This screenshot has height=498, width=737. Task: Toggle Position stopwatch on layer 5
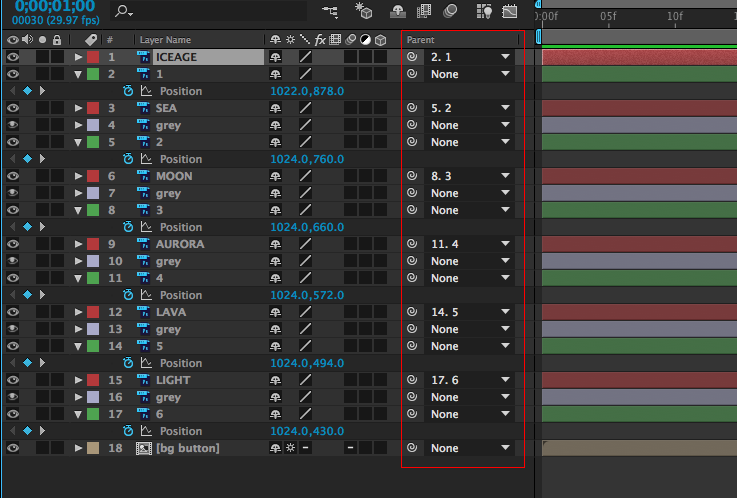click(x=128, y=159)
